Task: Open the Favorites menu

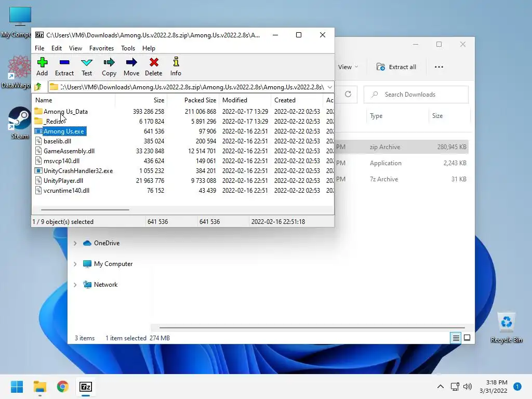Action: click(101, 48)
